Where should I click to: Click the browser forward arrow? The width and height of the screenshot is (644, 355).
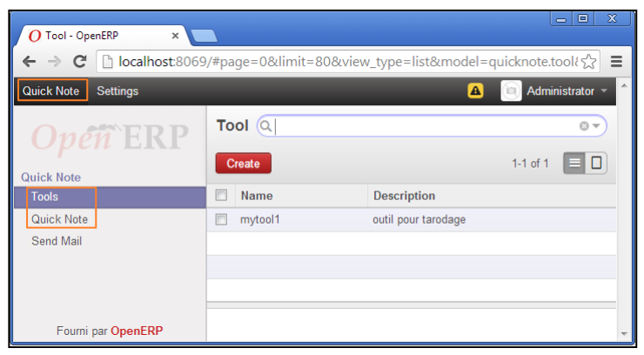[54, 62]
